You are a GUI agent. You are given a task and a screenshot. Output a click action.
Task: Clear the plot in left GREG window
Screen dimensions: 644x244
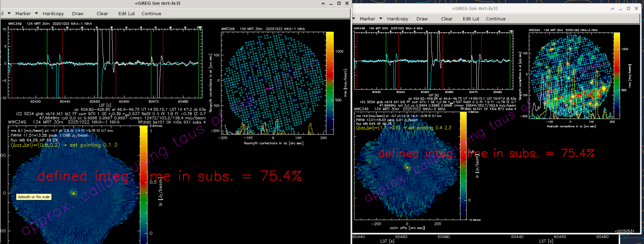102,14
